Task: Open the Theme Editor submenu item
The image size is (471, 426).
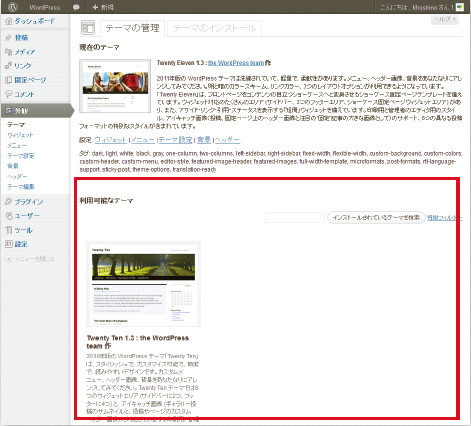Action: 21,187
